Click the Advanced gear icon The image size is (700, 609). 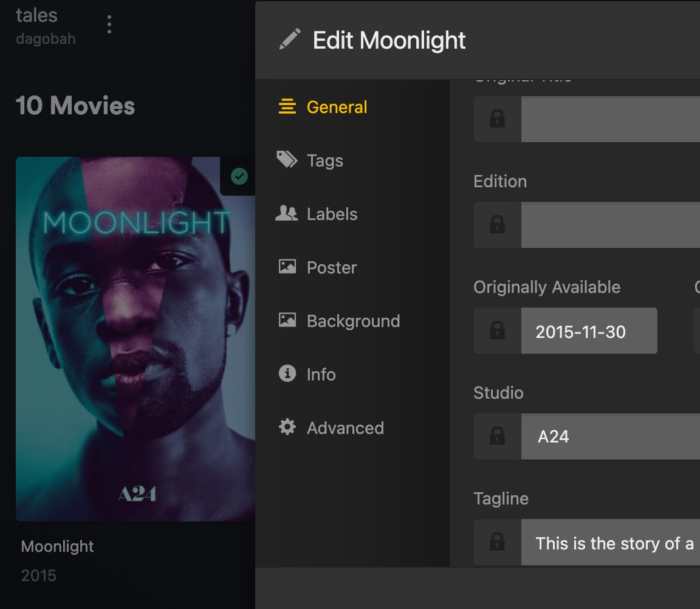click(287, 427)
